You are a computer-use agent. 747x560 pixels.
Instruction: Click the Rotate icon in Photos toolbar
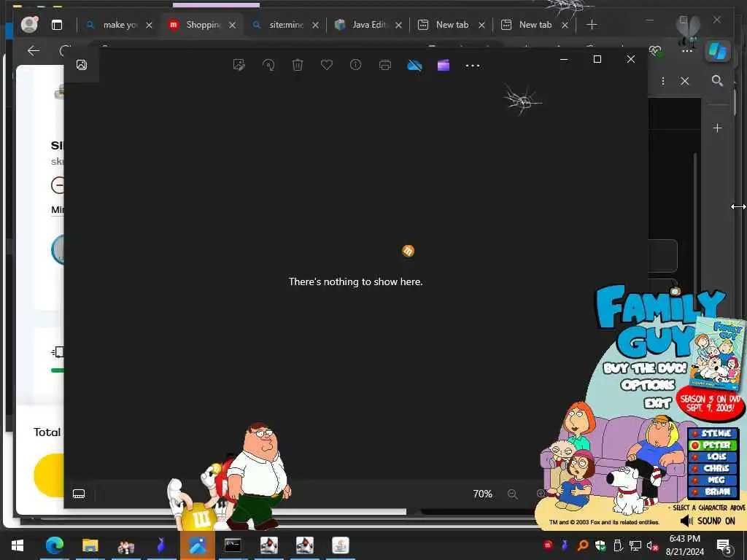point(268,65)
